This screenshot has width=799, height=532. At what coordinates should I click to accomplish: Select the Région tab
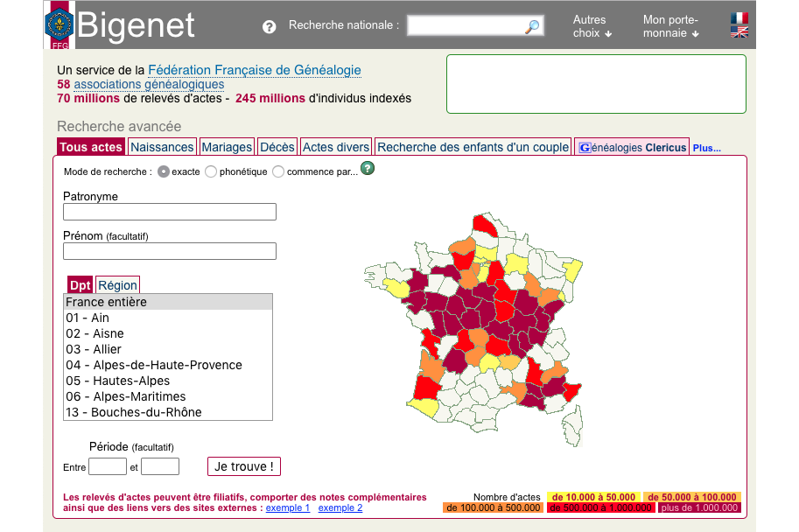pyautogui.click(x=118, y=285)
